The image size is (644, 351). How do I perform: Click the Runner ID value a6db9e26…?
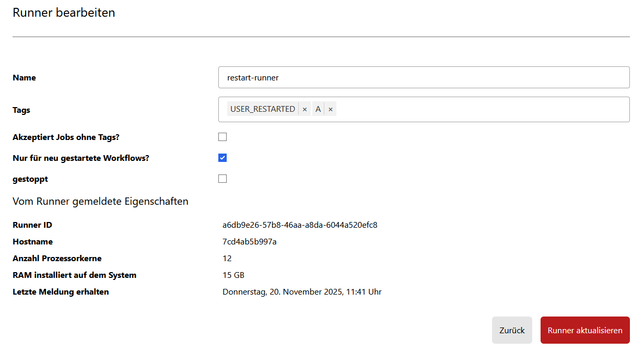300,225
